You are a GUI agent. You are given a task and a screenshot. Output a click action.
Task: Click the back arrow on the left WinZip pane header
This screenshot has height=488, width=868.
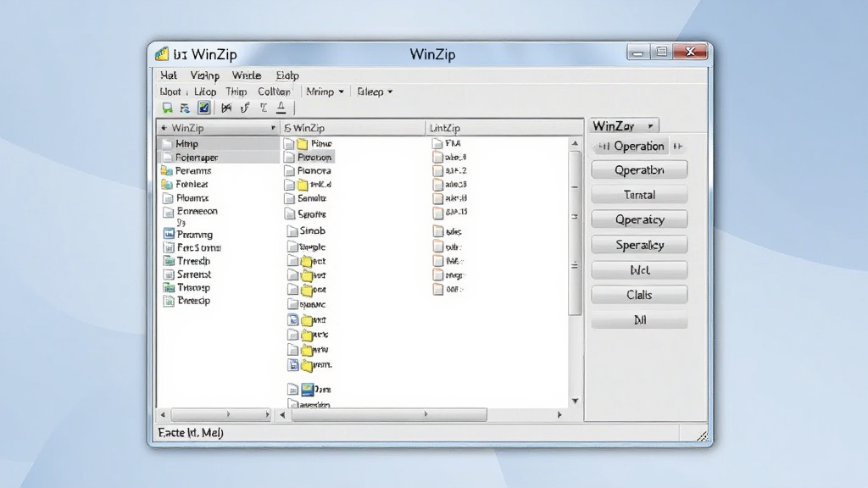tap(164, 128)
